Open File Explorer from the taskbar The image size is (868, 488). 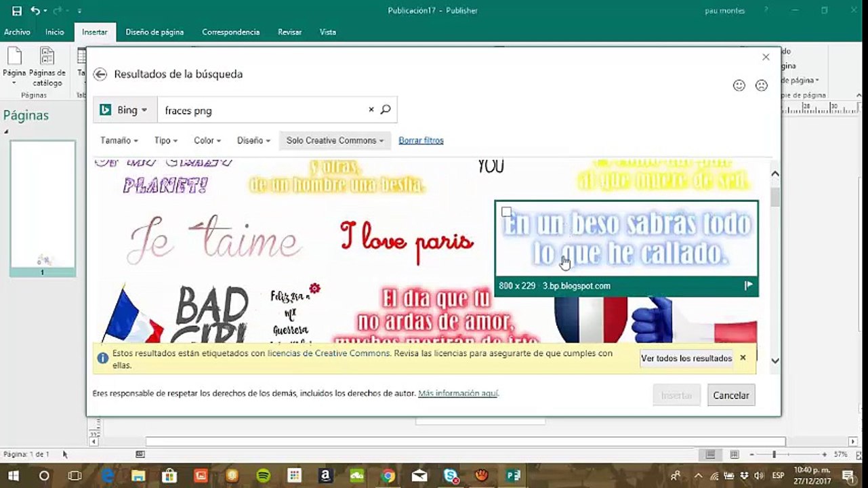pos(138,476)
